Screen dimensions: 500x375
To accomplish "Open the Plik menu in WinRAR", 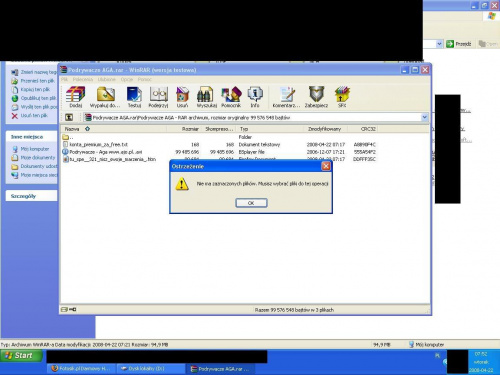I will 64,79.
